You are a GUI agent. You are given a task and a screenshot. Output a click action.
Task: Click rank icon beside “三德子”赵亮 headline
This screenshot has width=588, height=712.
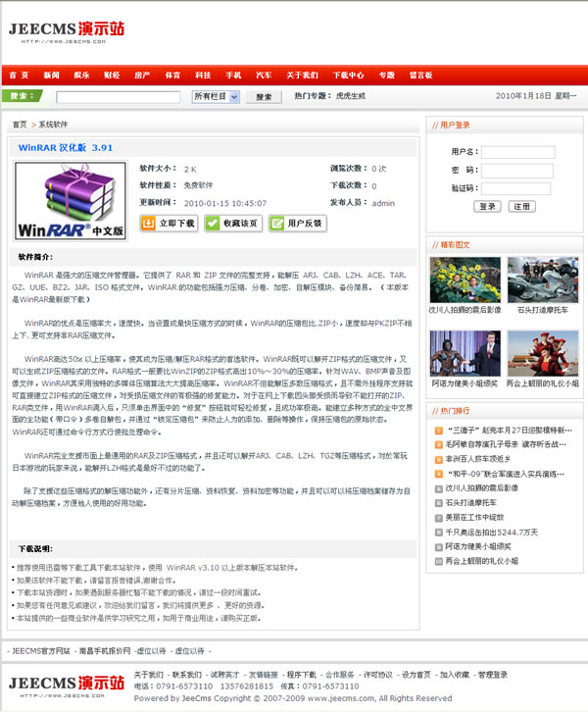439,430
